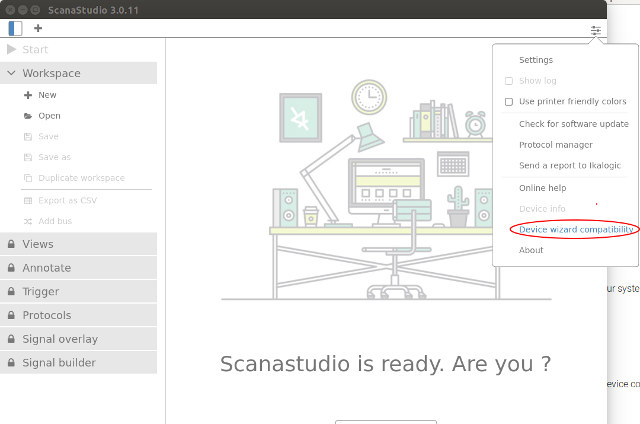Click the floppy icon beside Save as
Screen dimensions: 640x424
point(28,158)
